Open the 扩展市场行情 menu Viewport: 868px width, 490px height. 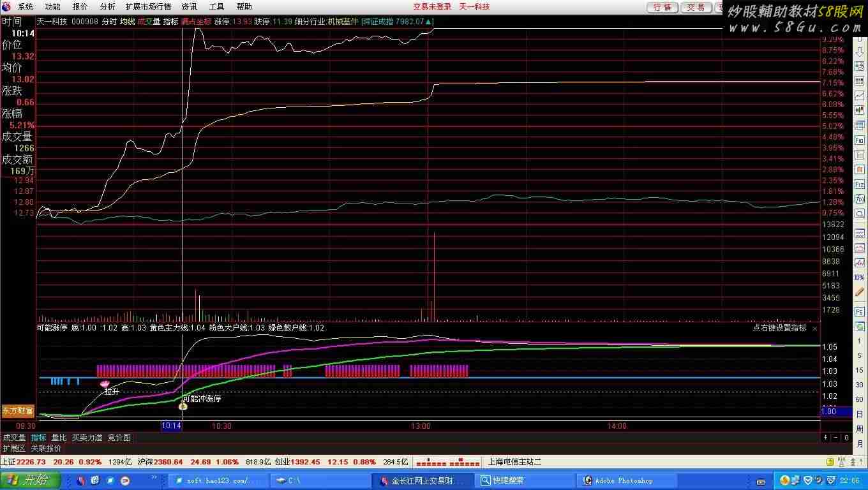click(x=148, y=7)
